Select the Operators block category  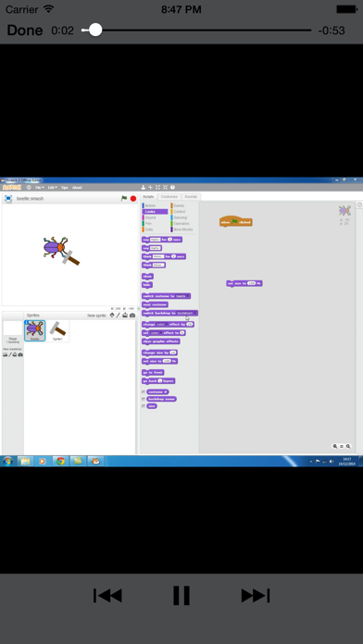click(181, 223)
